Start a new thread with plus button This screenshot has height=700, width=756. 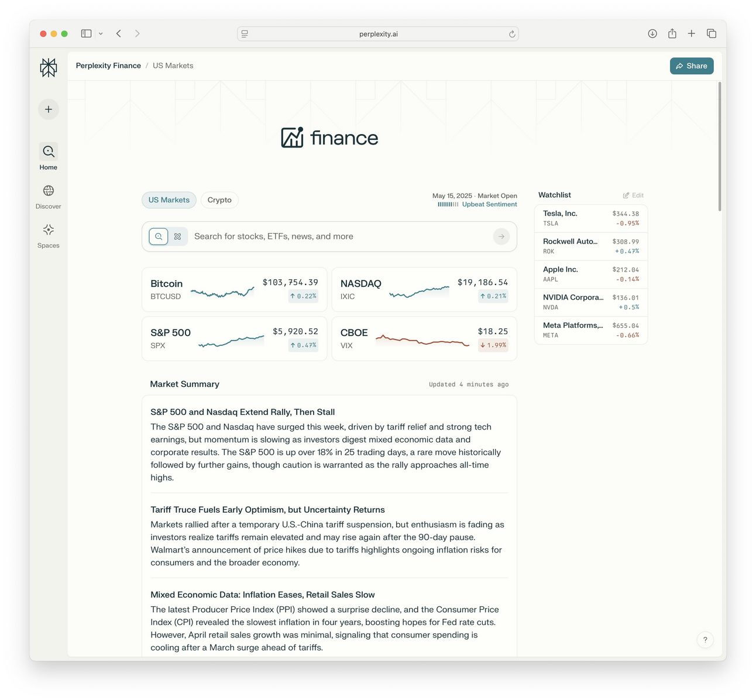pyautogui.click(x=49, y=109)
